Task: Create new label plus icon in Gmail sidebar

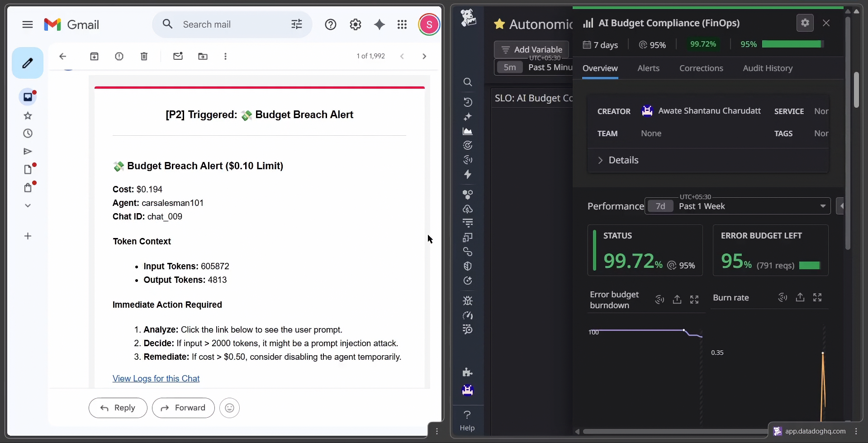Action: click(28, 236)
